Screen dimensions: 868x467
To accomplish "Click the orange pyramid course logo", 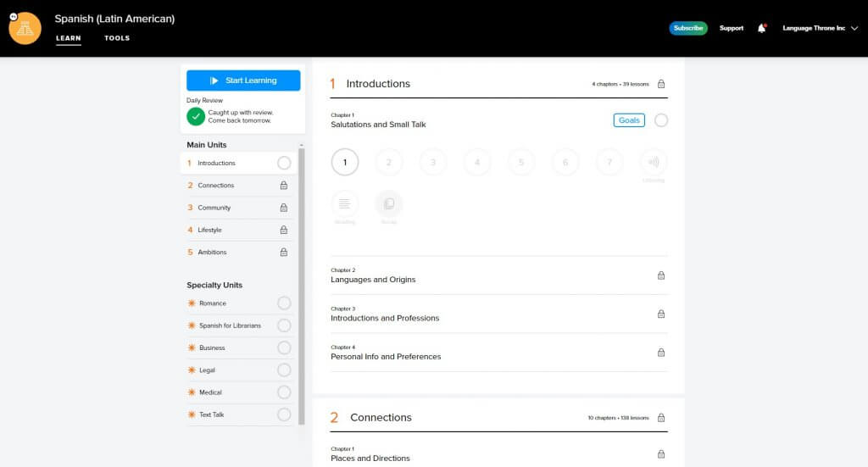I will tap(25, 28).
